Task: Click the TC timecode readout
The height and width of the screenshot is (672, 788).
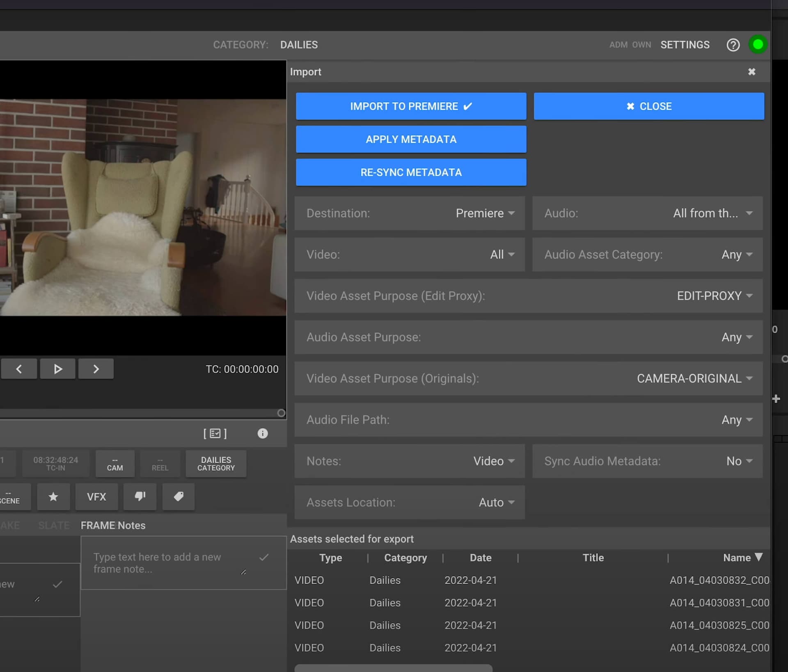Action: [242, 369]
